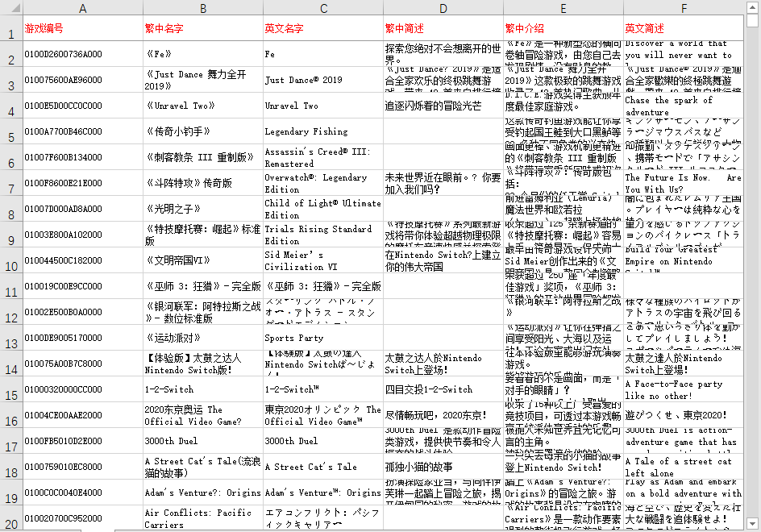
Task: Select column A header
Action: coord(83,8)
